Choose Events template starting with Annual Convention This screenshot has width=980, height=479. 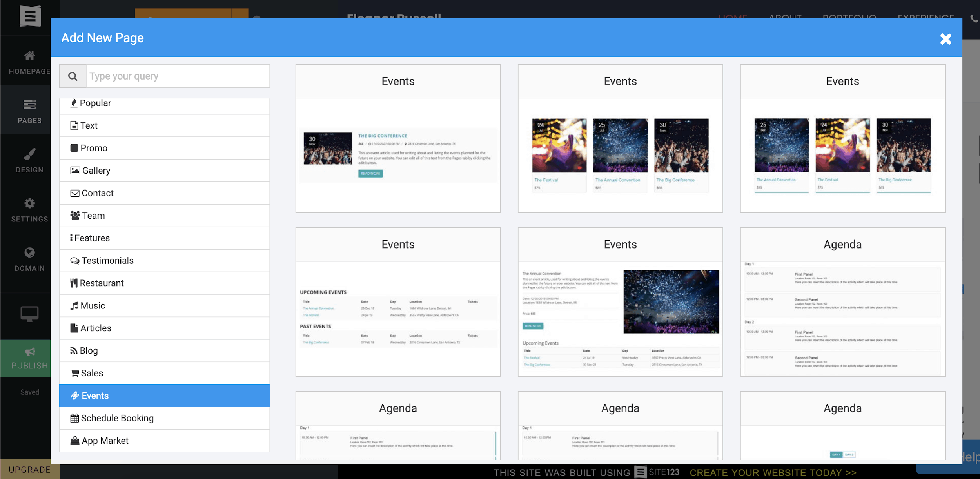coord(842,139)
